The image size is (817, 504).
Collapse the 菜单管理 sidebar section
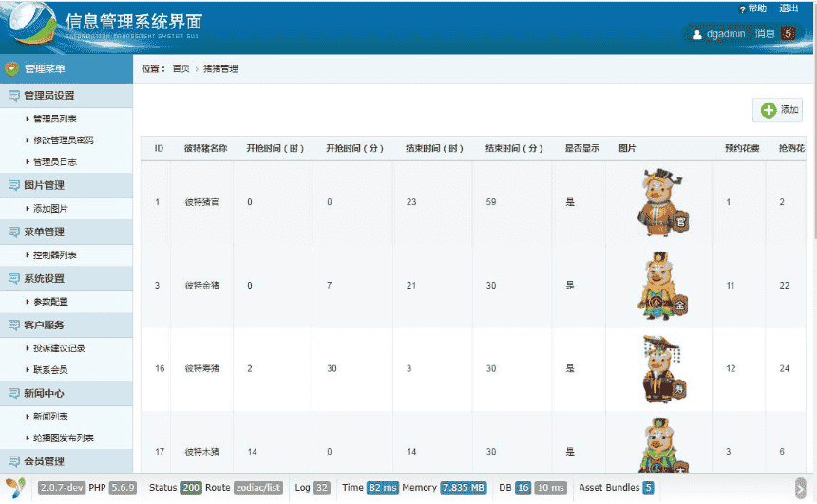click(x=44, y=233)
